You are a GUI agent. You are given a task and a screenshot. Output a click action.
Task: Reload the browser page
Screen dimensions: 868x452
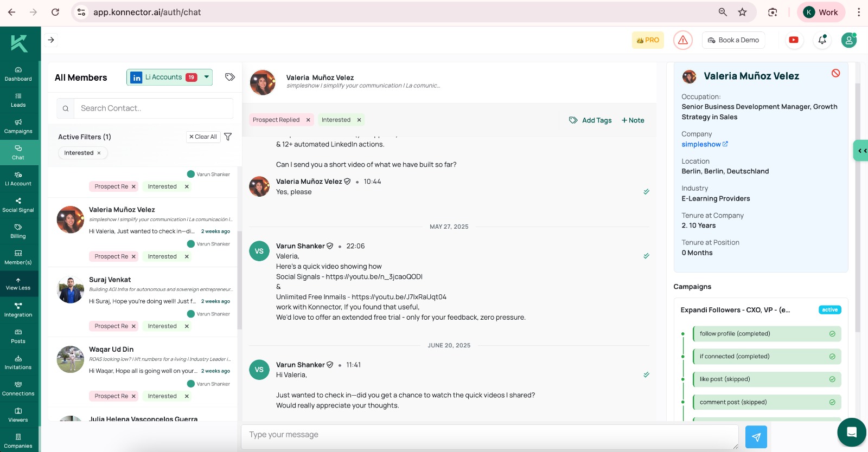click(x=55, y=12)
